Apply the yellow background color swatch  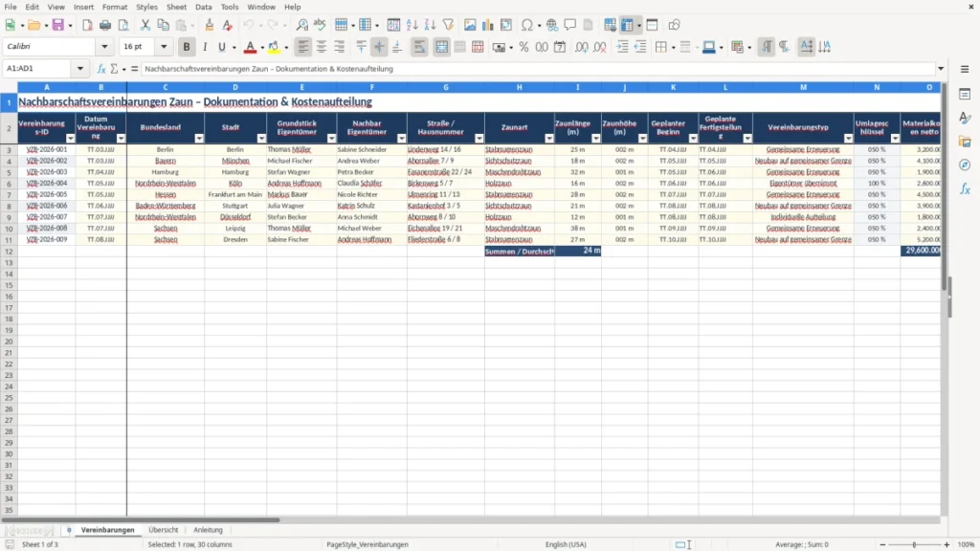pos(274,47)
